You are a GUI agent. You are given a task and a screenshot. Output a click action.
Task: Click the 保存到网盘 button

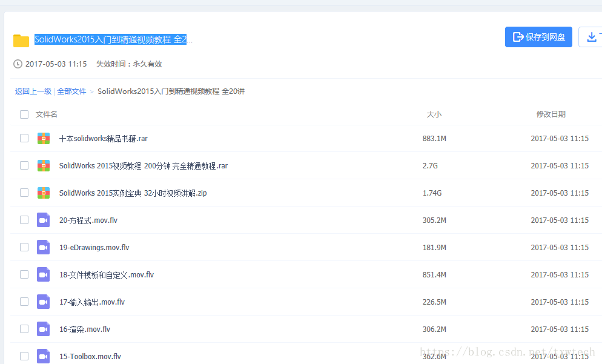[538, 37]
